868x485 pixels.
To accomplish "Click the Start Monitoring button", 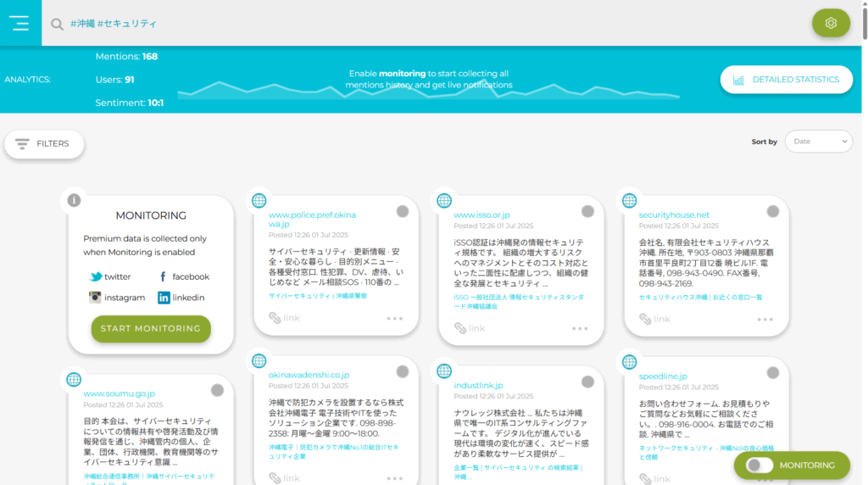I will (151, 328).
